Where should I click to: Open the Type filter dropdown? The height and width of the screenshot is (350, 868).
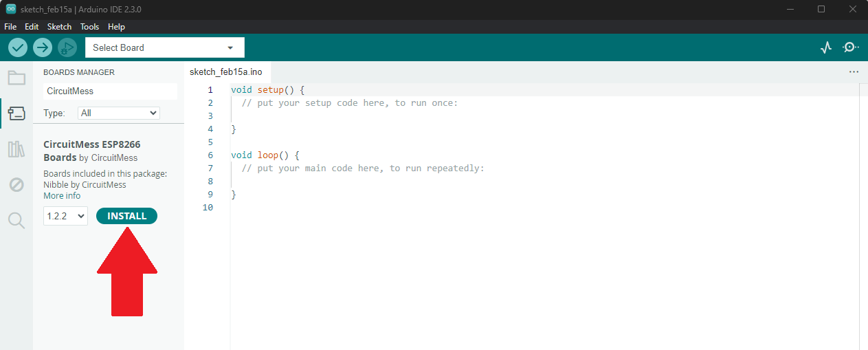pyautogui.click(x=118, y=113)
